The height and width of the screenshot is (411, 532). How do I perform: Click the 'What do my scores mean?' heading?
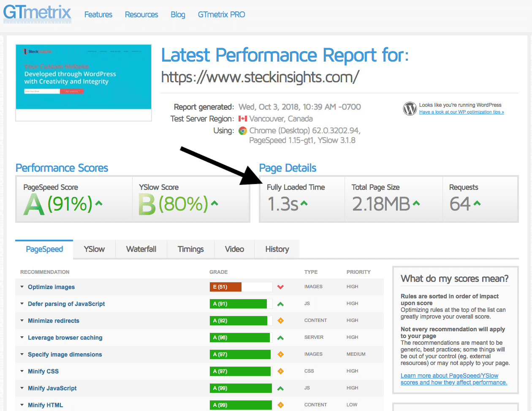point(455,279)
